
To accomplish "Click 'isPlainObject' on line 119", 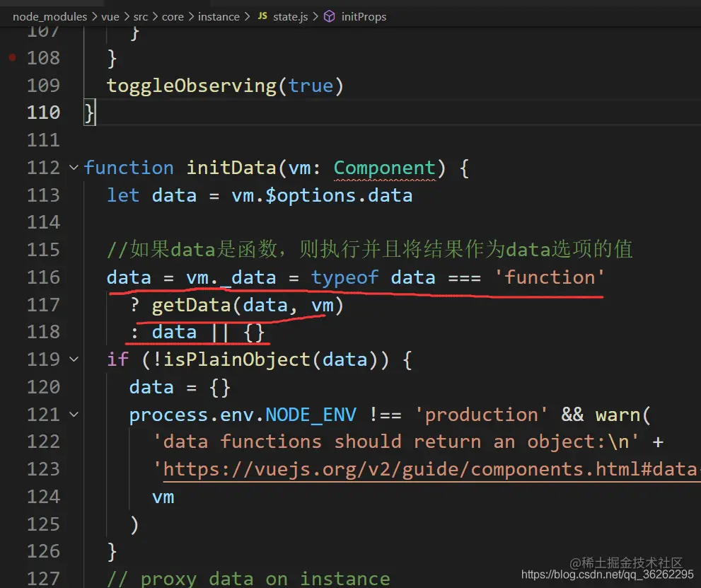I will pyautogui.click(x=237, y=360).
